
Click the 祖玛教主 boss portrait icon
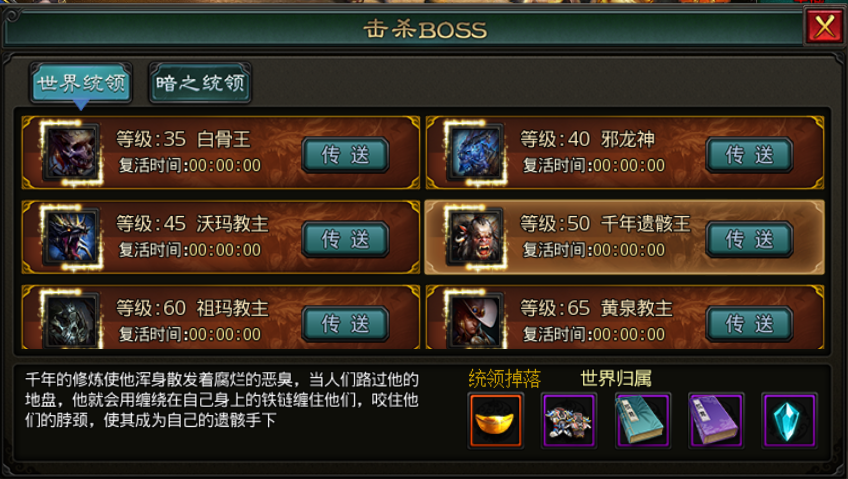71,320
